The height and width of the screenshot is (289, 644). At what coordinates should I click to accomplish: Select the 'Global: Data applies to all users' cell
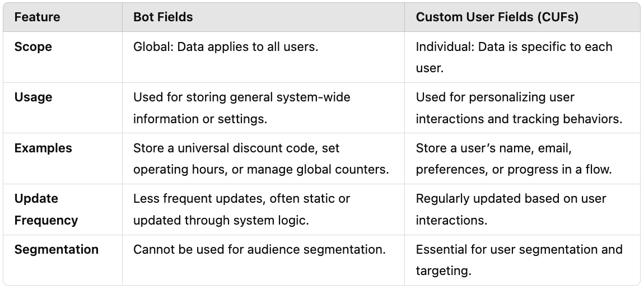[x=226, y=47]
